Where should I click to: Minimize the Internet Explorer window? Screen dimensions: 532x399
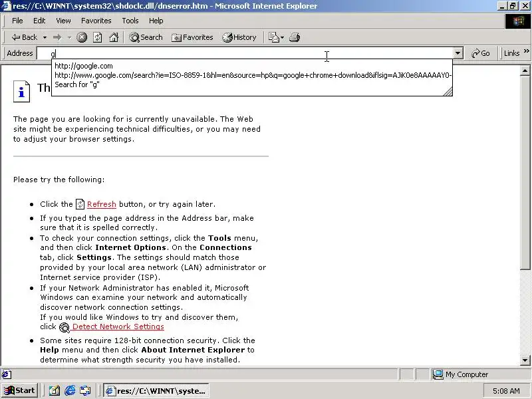(503, 6)
